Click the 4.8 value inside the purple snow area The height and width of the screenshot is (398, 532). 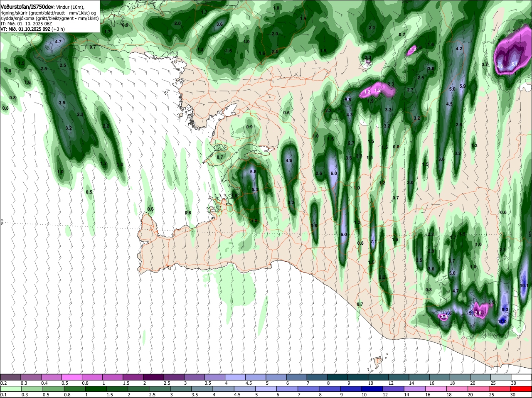pos(500,66)
